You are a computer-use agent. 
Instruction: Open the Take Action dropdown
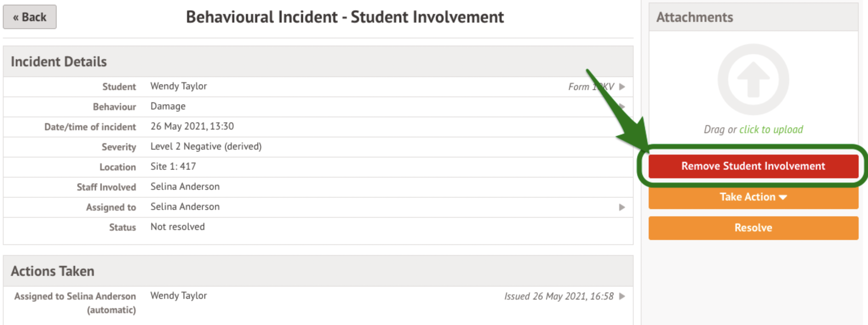click(x=753, y=197)
